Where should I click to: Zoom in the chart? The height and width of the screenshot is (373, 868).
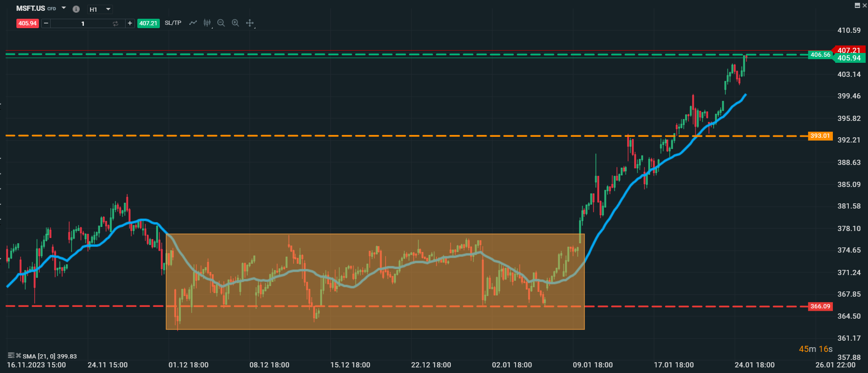(235, 23)
